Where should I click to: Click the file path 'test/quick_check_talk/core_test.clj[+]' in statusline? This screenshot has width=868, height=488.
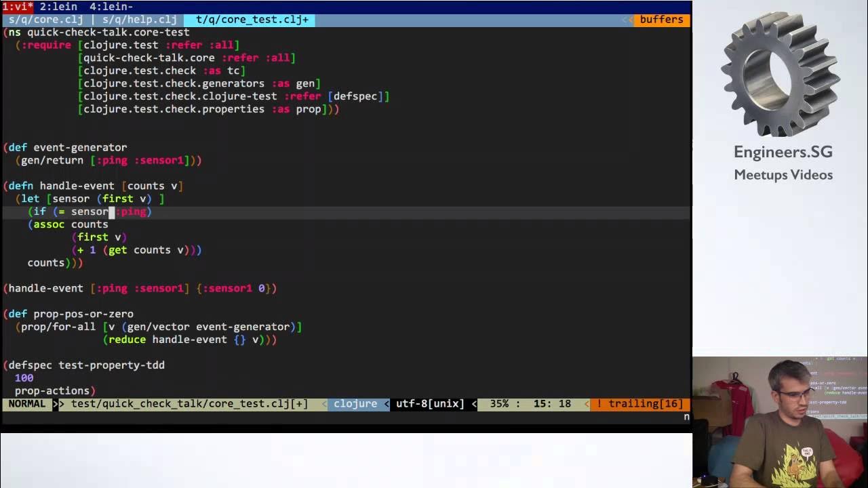tap(189, 404)
